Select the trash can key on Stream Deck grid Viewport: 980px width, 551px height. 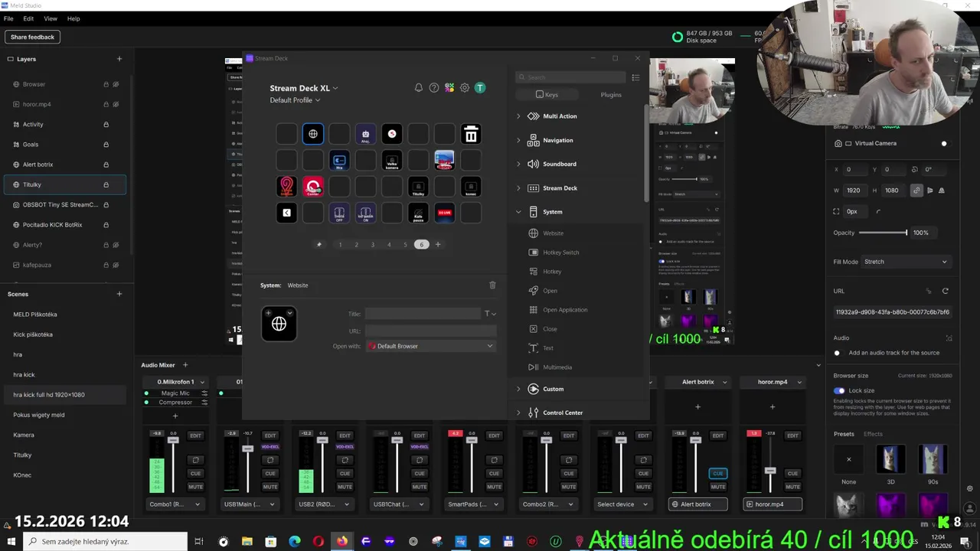point(471,135)
